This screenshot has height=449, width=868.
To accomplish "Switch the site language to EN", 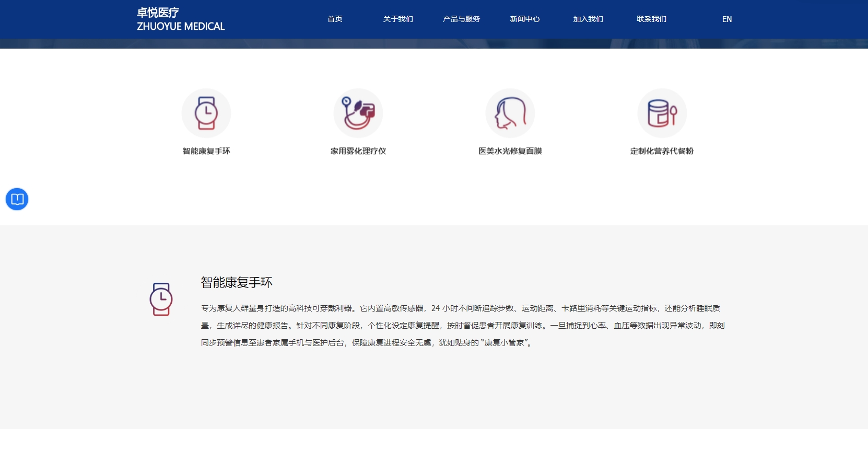I will (727, 19).
